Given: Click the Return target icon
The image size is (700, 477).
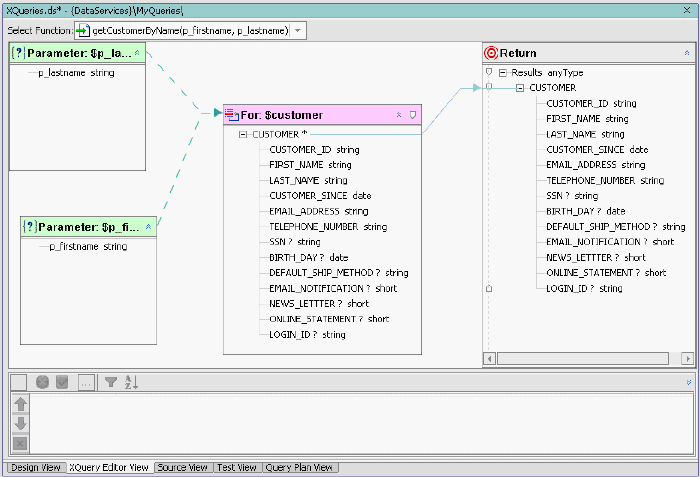Looking at the screenshot, I should tap(491, 53).
